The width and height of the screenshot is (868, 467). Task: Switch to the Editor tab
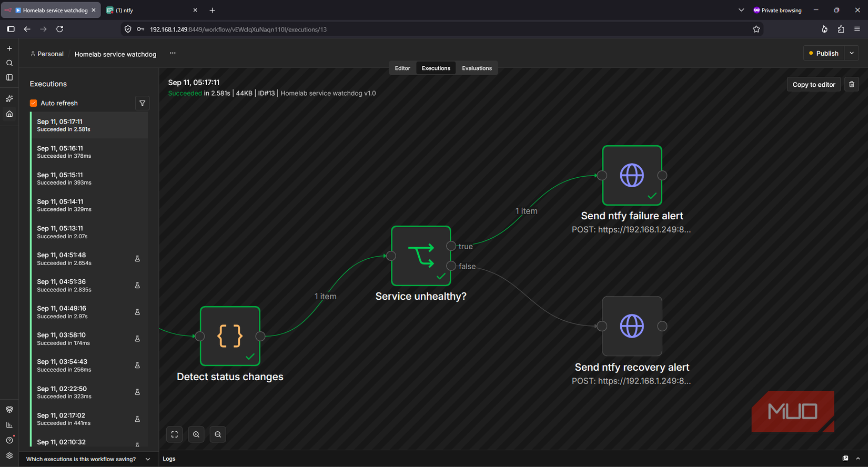402,68
